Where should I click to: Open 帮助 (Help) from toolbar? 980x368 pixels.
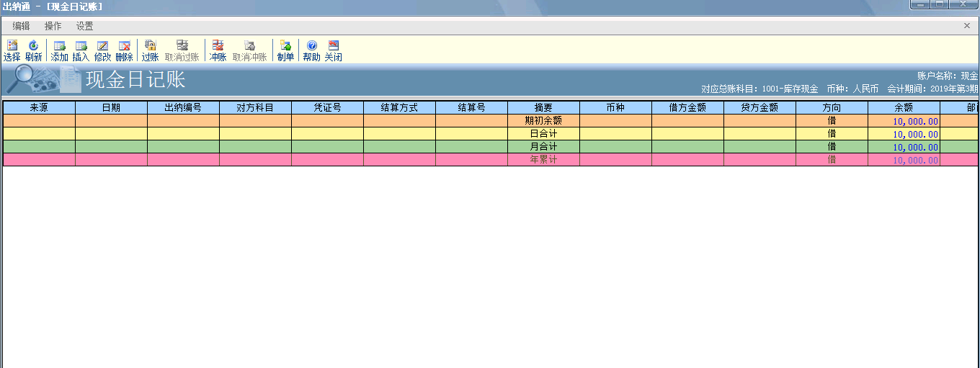311,50
